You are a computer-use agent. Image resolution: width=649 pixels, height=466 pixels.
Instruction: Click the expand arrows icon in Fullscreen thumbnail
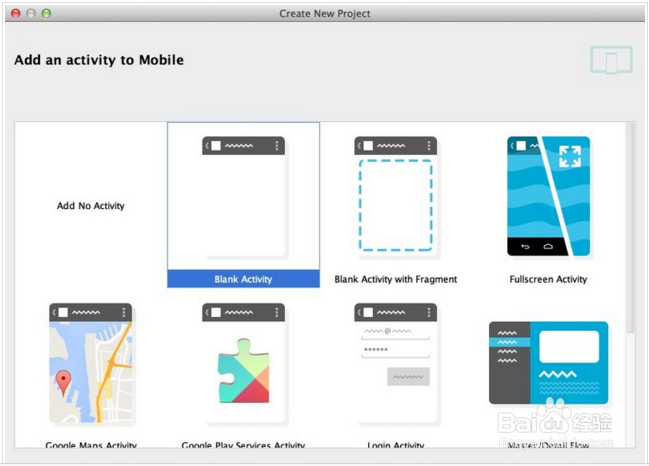(x=570, y=156)
